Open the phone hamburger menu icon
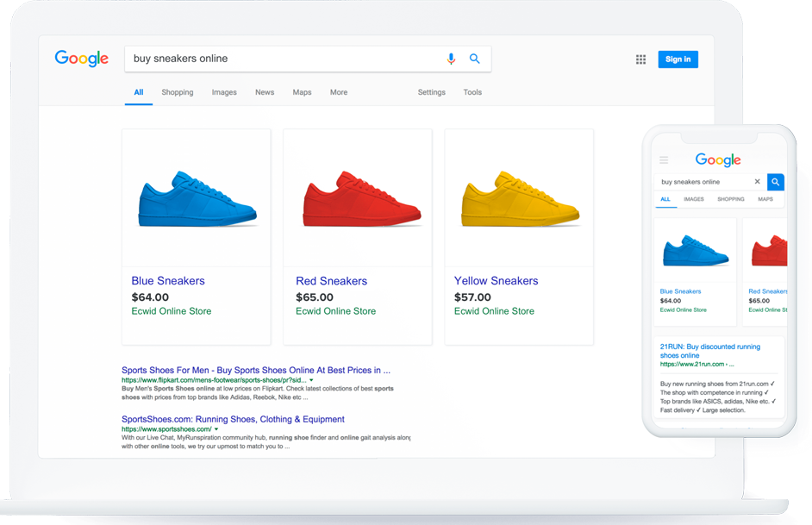 click(664, 160)
